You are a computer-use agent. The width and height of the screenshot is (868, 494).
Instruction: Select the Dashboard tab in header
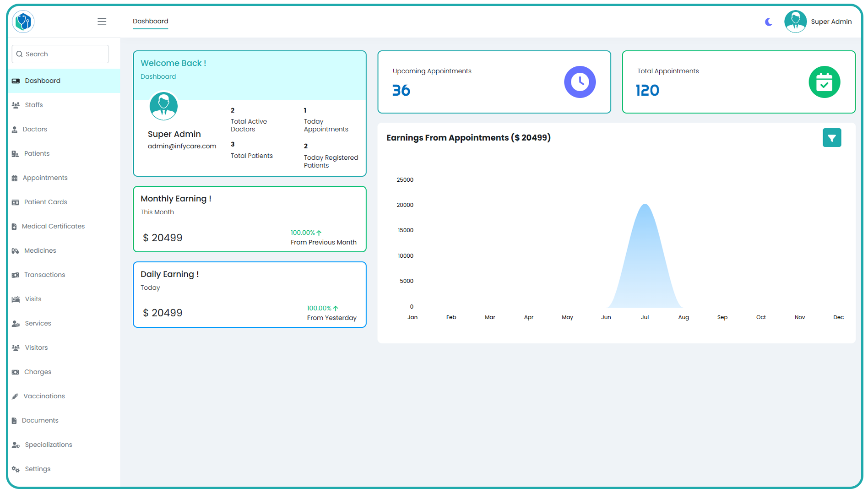[x=150, y=21]
